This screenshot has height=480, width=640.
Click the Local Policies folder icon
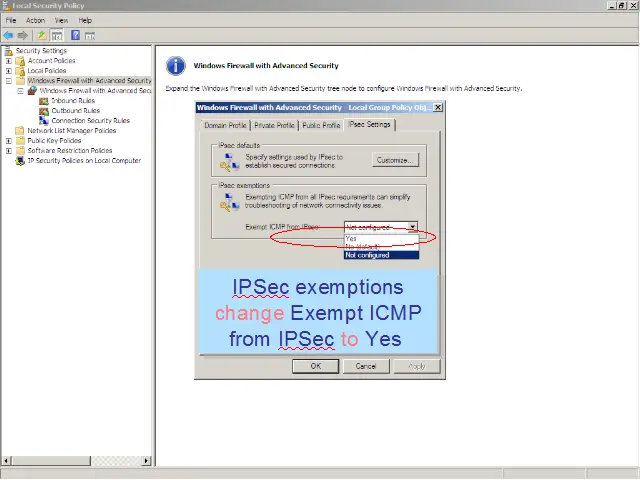tap(20, 71)
